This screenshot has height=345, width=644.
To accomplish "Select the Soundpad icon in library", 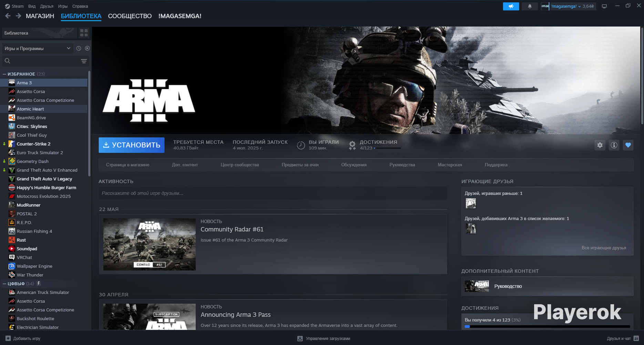I will pyautogui.click(x=12, y=249).
